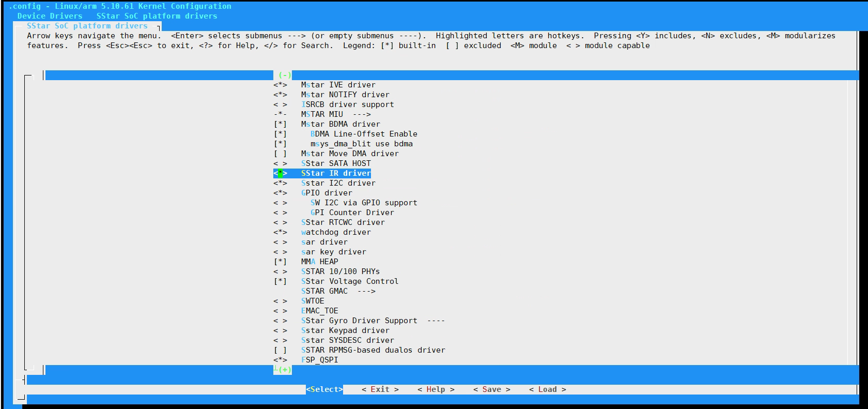Select the SStar RTCWC driver entry
Screen dimensions: 868x409
(343, 222)
